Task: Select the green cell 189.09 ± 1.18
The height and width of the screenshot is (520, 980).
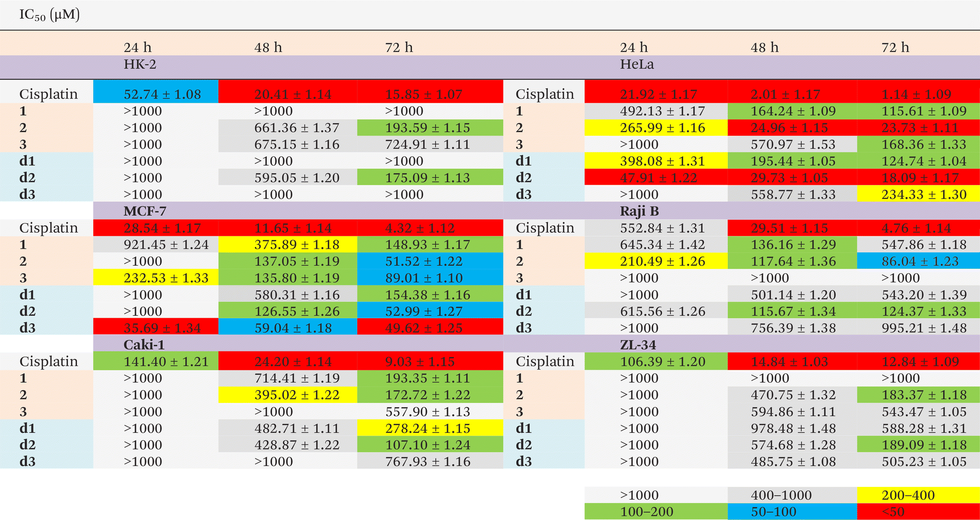Action: [x=919, y=444]
